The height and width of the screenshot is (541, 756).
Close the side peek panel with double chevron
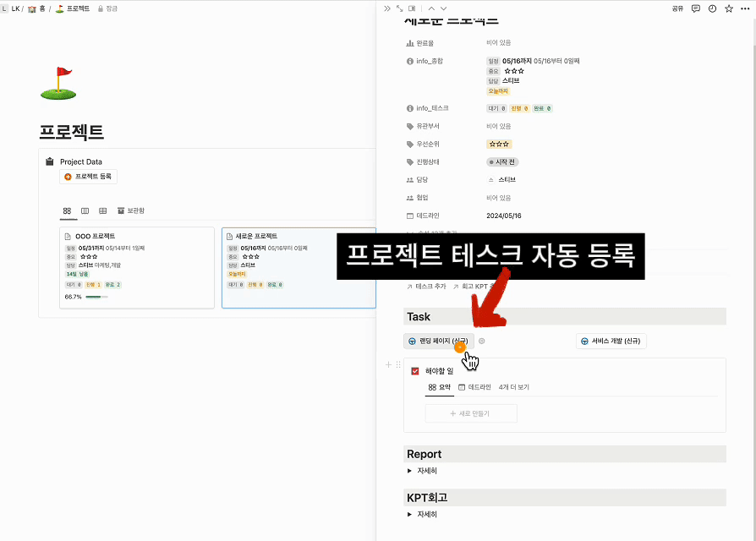point(387,8)
